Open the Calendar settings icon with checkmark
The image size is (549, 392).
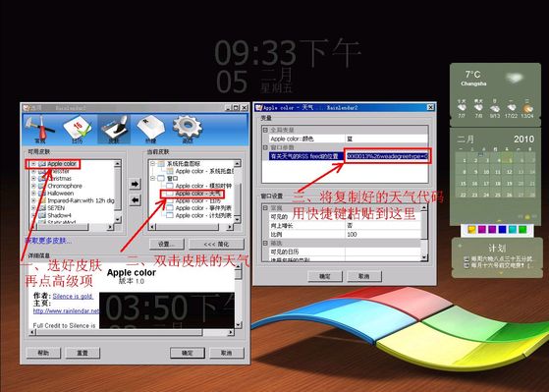click(x=78, y=130)
